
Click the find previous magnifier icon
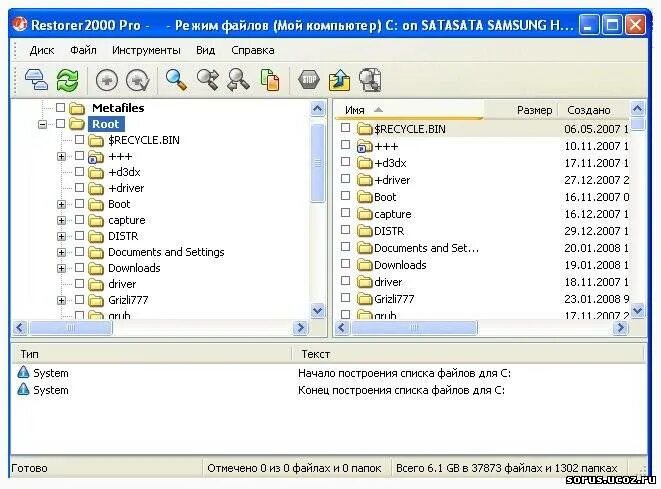pos(238,80)
